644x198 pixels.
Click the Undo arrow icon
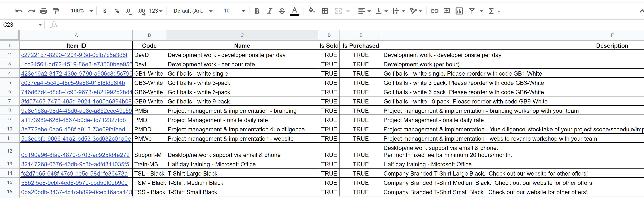click(x=19, y=11)
